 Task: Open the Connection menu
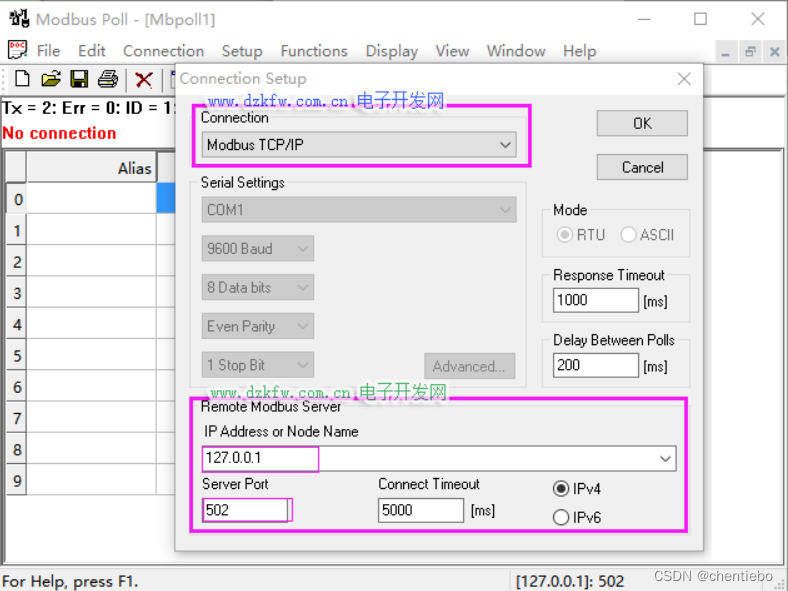coord(163,51)
